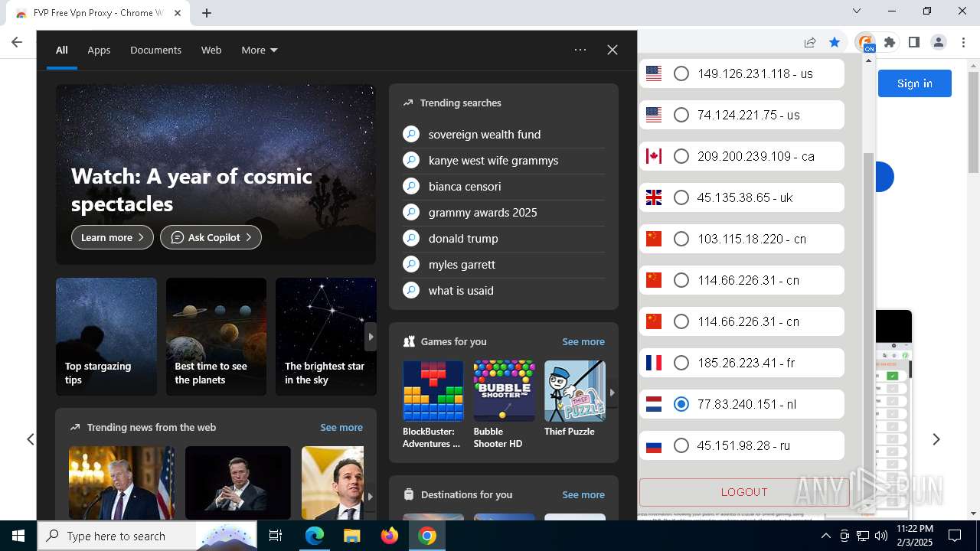Screen dimensions: 980x551
Task: Switch to the Web search tab
Action: click(211, 51)
